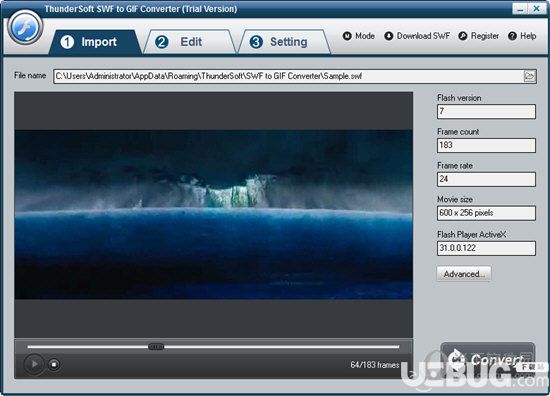The width and height of the screenshot is (550, 396).
Task: Click the Convert button
Action: point(488,359)
